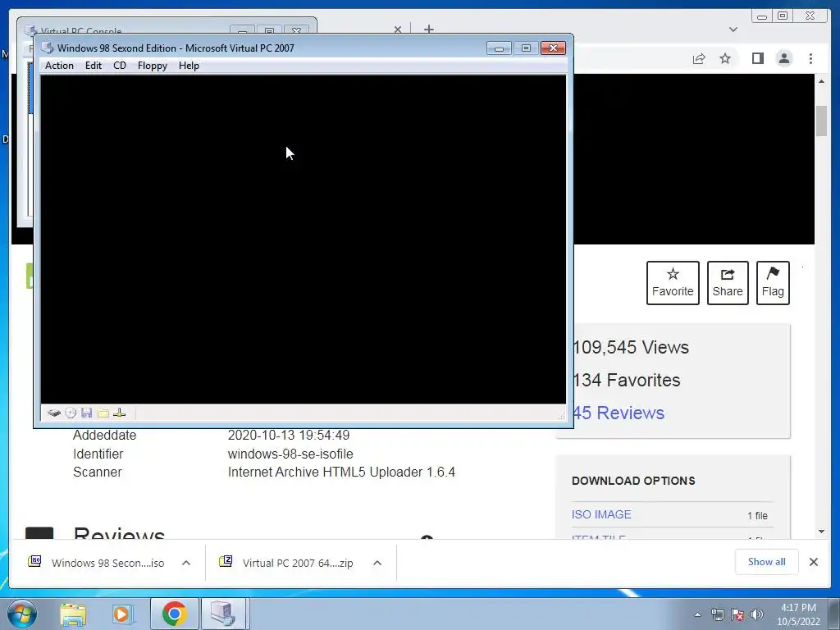Screen dimensions: 840x630
Task: Click the page scrollbar's down arrow
Action: [822, 532]
